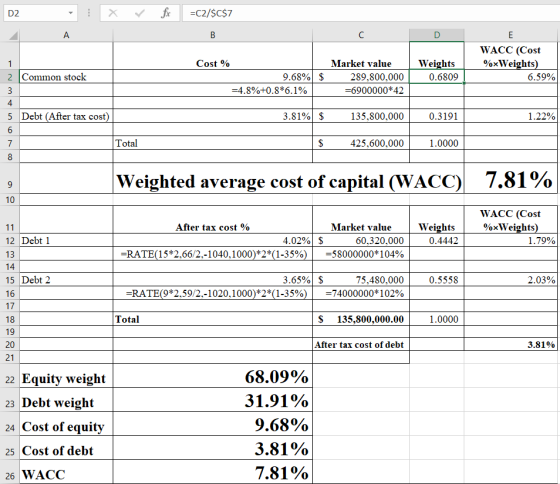Click the large 7.81% cell in row 9
This screenshot has width=560, height=484.
click(x=511, y=179)
